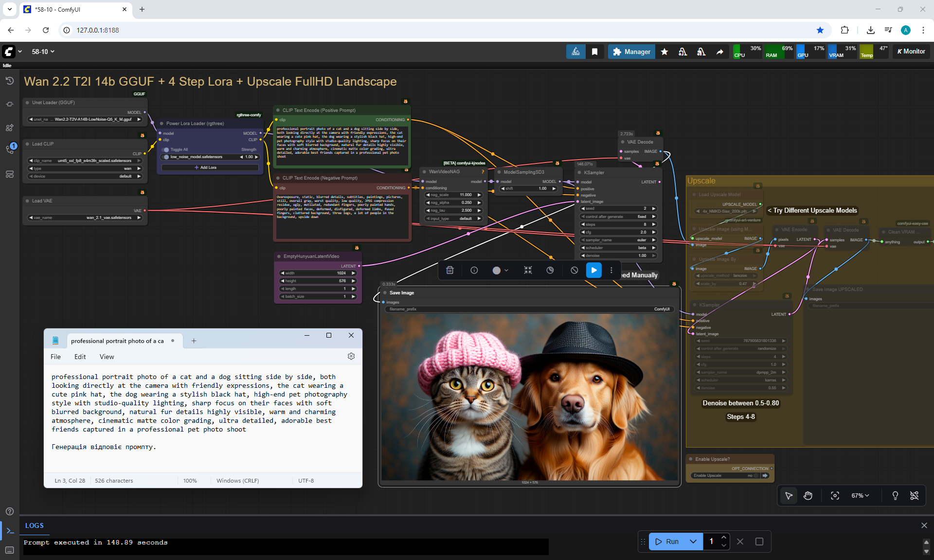Click the node info icon
Screen dimensions: 934x560
[x=474, y=271]
